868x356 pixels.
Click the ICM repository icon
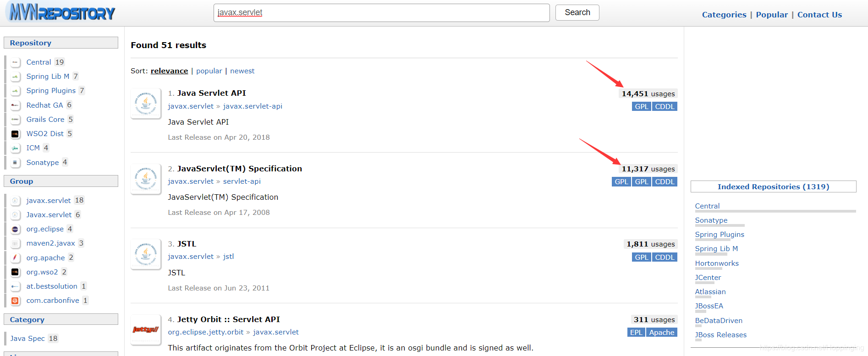point(15,148)
